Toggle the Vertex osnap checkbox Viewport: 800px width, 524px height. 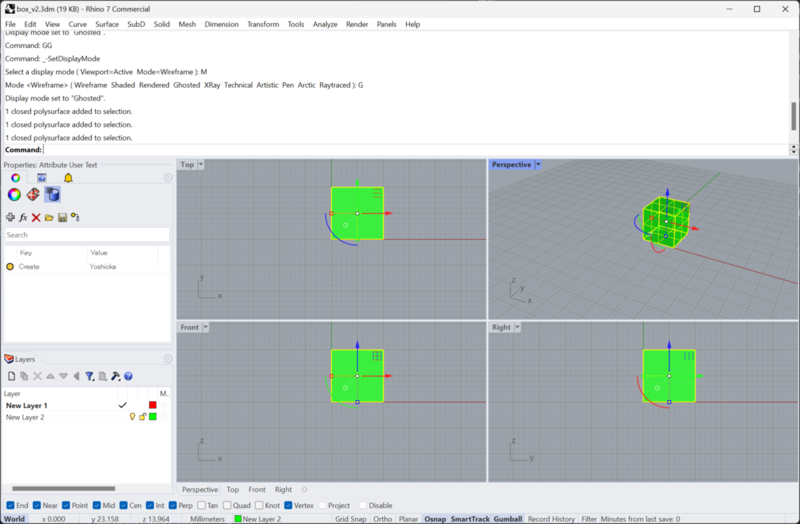coord(288,505)
